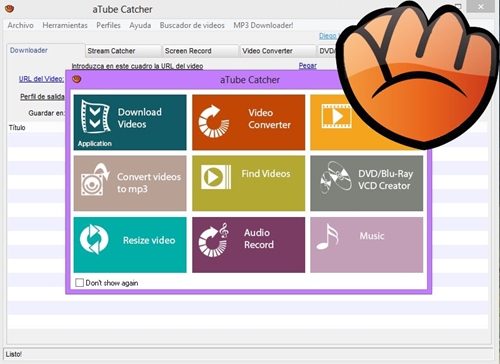Switch to the Stream Catcher tab
This screenshot has height=364, width=500.
coord(123,51)
